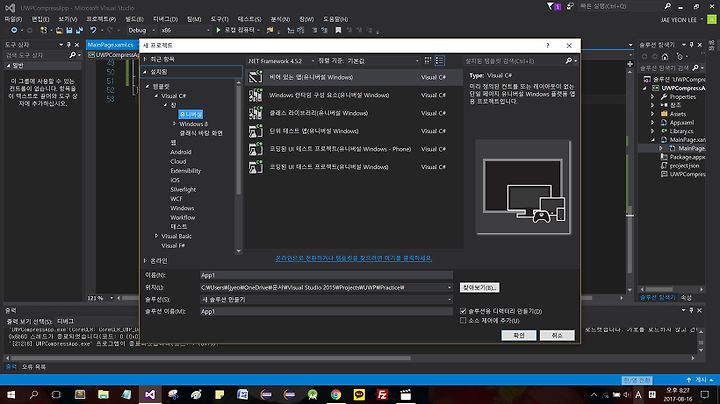Select Unit Test App (Universal Windows) template
This screenshot has width=720, height=404.
click(x=354, y=131)
